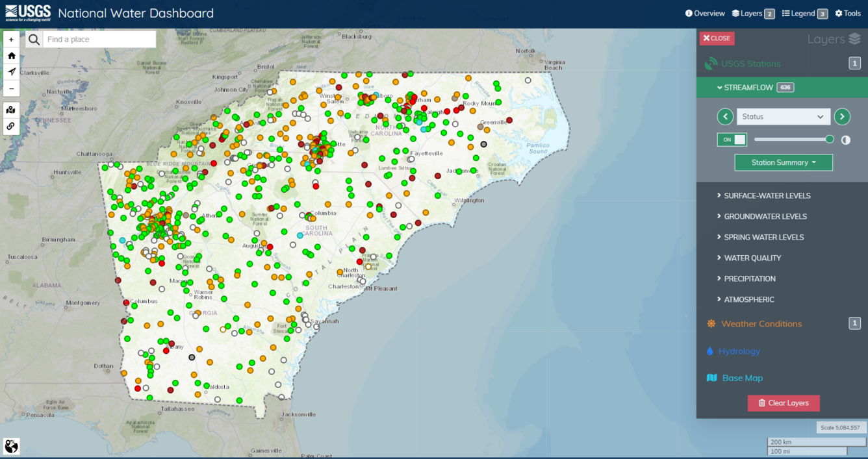Click the search magnifier icon
Screen dimensions: 868x459
(34, 40)
